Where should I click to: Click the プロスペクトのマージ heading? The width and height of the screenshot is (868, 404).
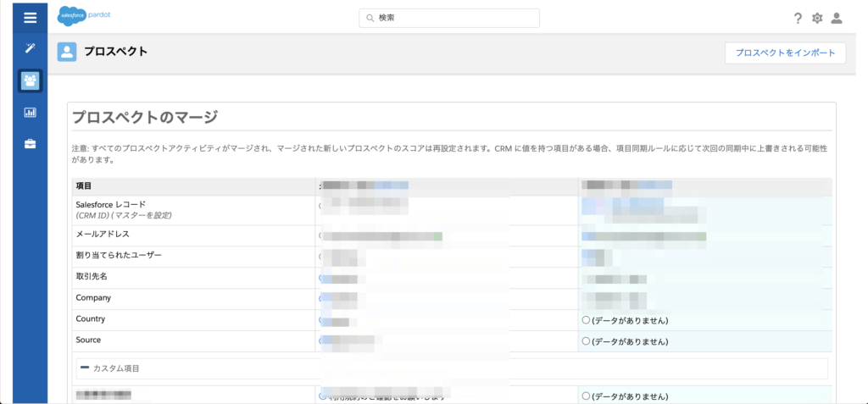[146, 117]
